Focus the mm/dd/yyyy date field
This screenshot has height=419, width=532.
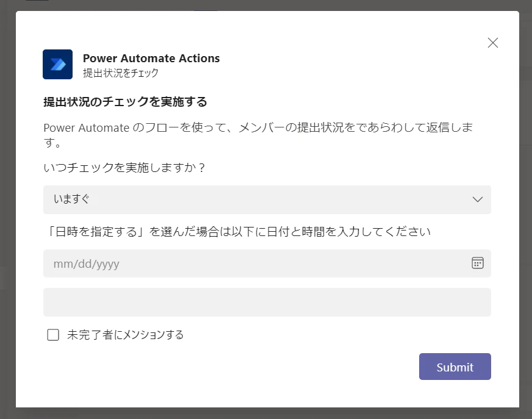click(267, 263)
